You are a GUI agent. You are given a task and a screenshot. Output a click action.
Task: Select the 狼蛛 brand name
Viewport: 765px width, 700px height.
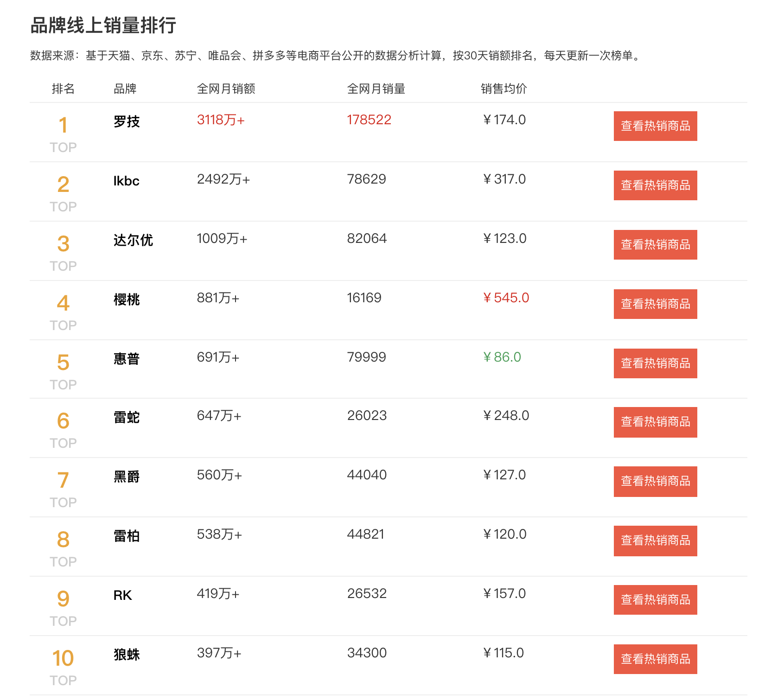(127, 655)
